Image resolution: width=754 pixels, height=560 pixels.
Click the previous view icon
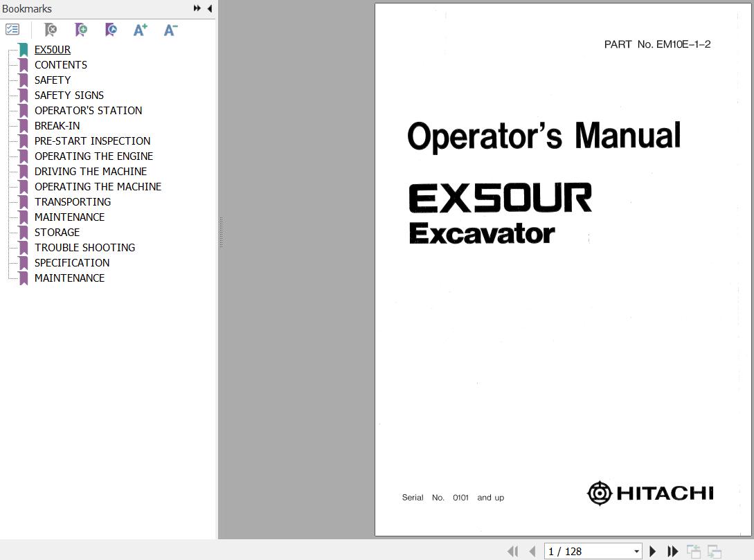[693, 552]
